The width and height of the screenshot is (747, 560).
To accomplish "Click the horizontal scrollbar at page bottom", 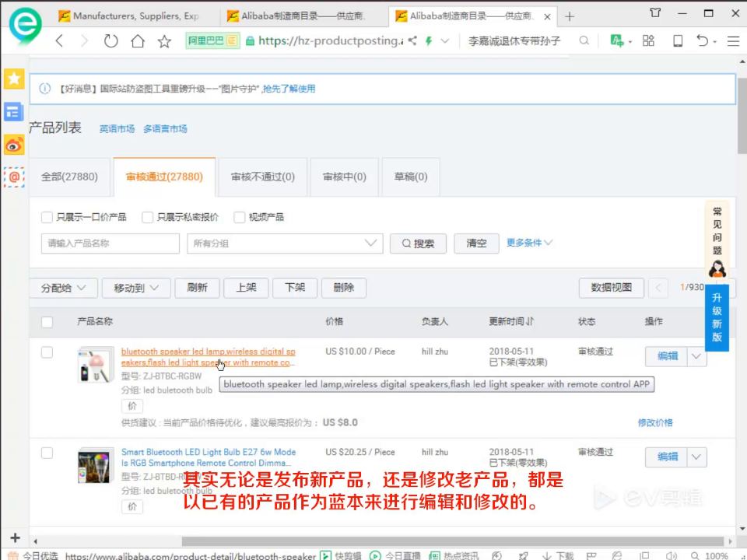I will 453,541.
